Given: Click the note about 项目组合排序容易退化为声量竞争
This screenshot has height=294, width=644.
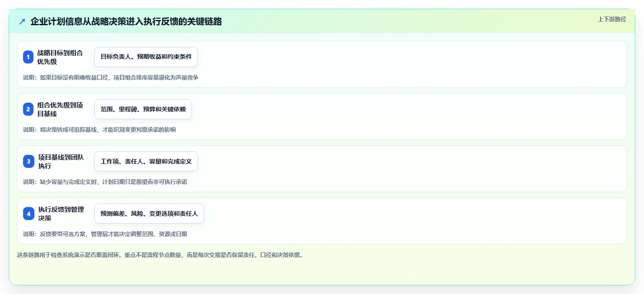Looking at the screenshot, I should 111,77.
